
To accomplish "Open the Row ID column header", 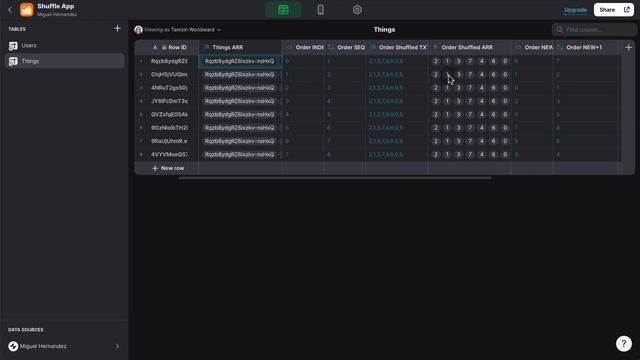I will point(173,47).
